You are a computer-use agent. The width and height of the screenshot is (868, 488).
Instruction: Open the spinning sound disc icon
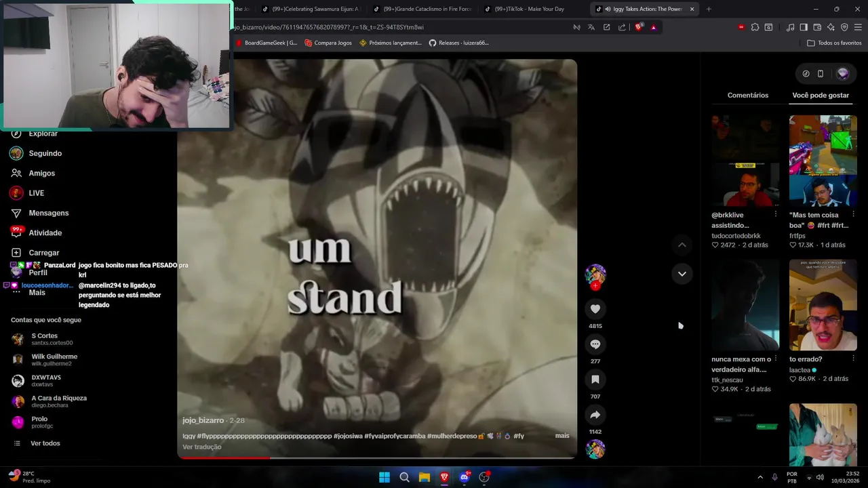tap(595, 449)
